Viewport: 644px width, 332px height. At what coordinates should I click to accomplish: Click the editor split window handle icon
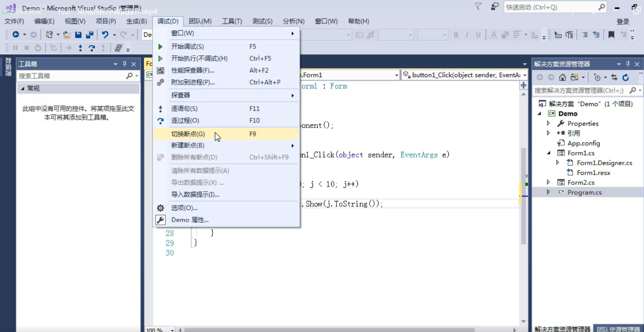coord(523,85)
